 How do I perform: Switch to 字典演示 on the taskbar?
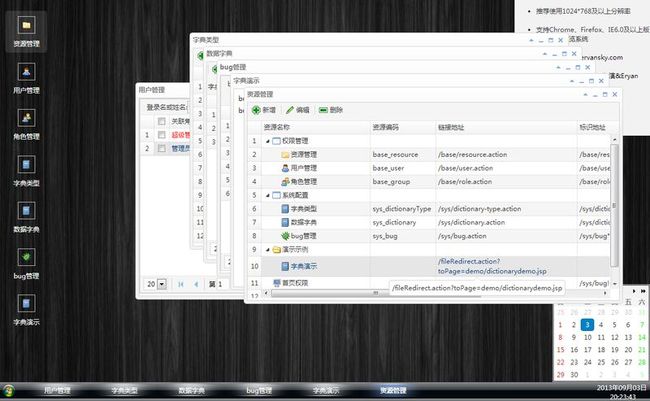[326, 390]
